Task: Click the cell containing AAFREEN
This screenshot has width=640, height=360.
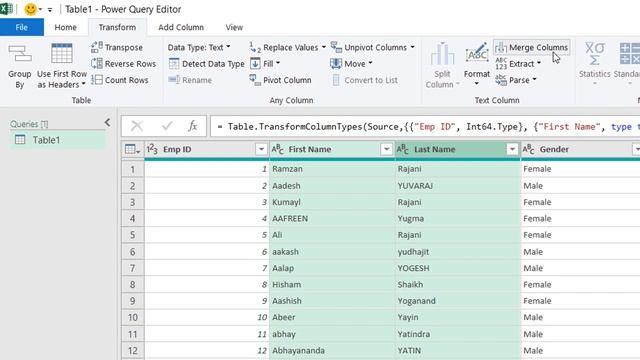Action: (332, 219)
